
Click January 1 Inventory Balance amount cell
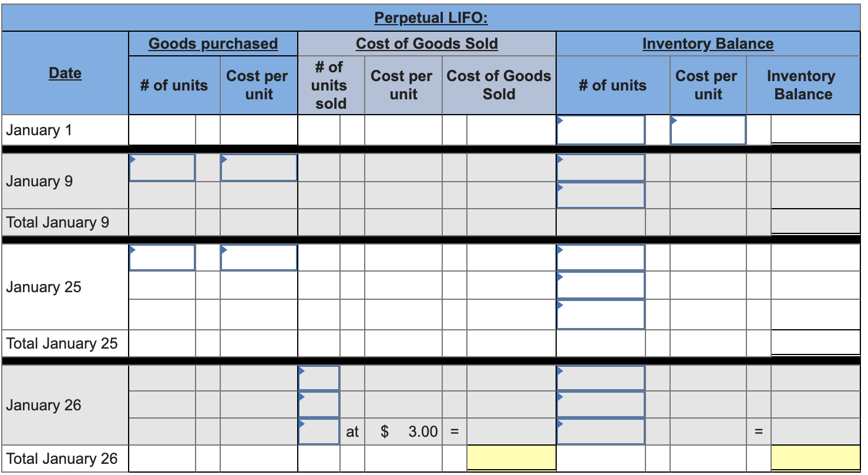click(x=815, y=129)
